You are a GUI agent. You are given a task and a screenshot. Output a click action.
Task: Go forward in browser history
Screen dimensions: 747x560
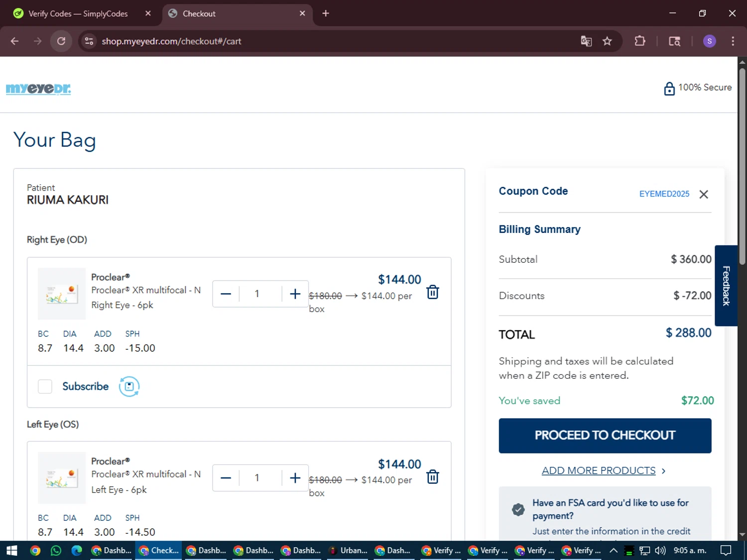[x=37, y=41]
